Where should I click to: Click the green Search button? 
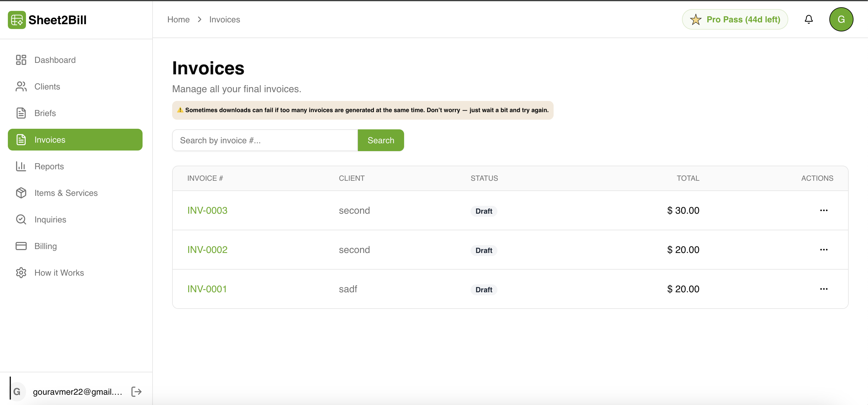pos(381,140)
